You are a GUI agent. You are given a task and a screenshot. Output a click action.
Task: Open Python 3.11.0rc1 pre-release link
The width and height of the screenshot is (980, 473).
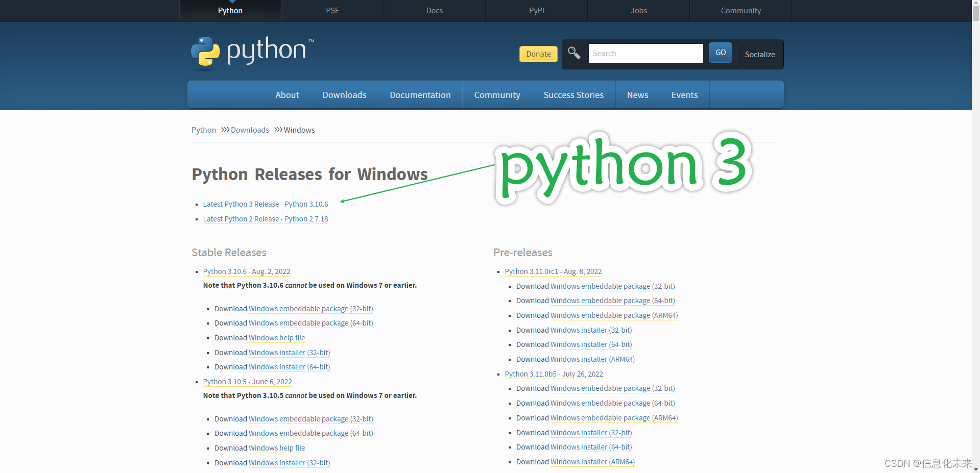pyautogui.click(x=553, y=271)
